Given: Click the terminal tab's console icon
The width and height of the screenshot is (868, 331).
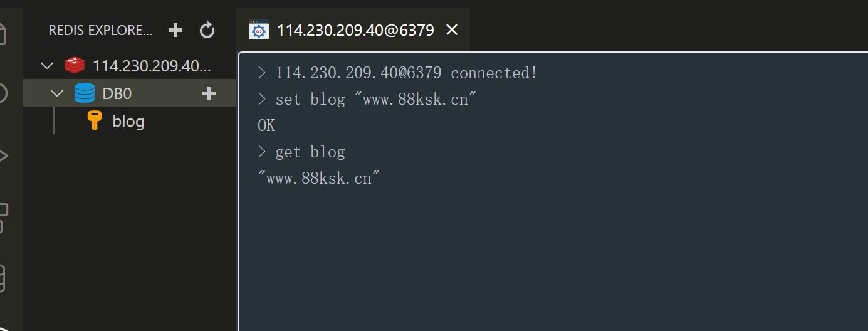Looking at the screenshot, I should point(259,30).
